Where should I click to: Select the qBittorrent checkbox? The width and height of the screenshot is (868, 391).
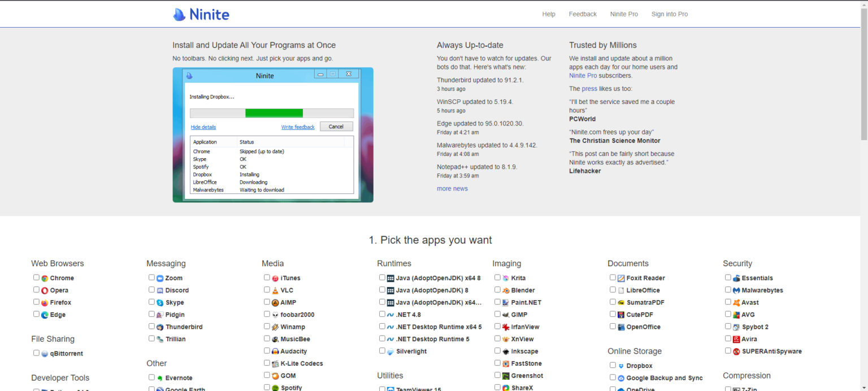click(x=36, y=353)
